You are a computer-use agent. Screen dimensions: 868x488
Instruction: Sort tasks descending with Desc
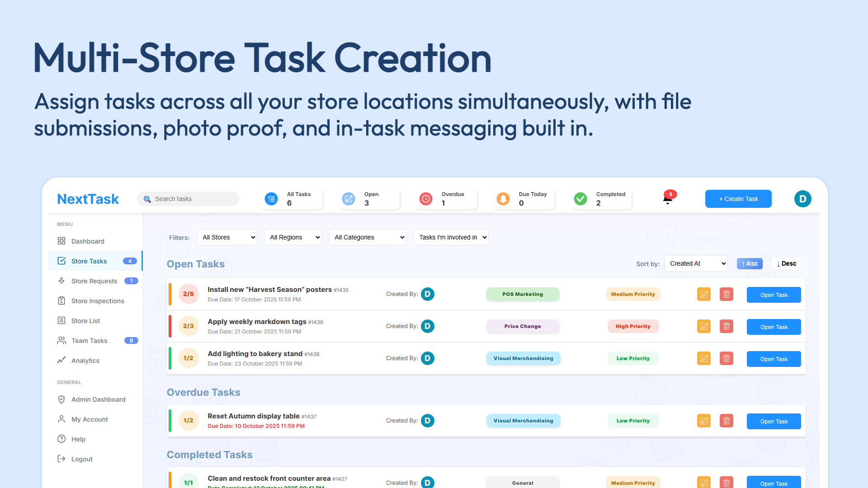(x=787, y=263)
